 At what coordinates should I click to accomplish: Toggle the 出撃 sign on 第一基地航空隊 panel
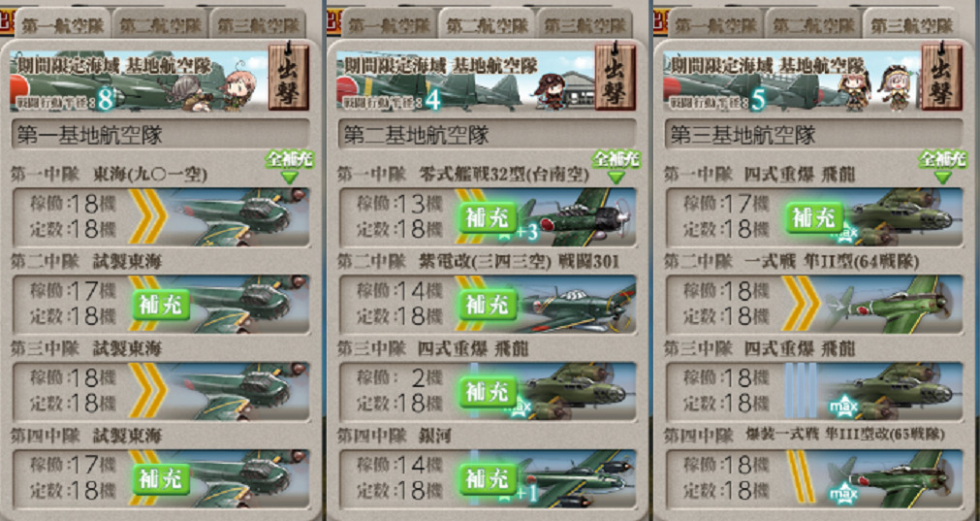pos(289,77)
